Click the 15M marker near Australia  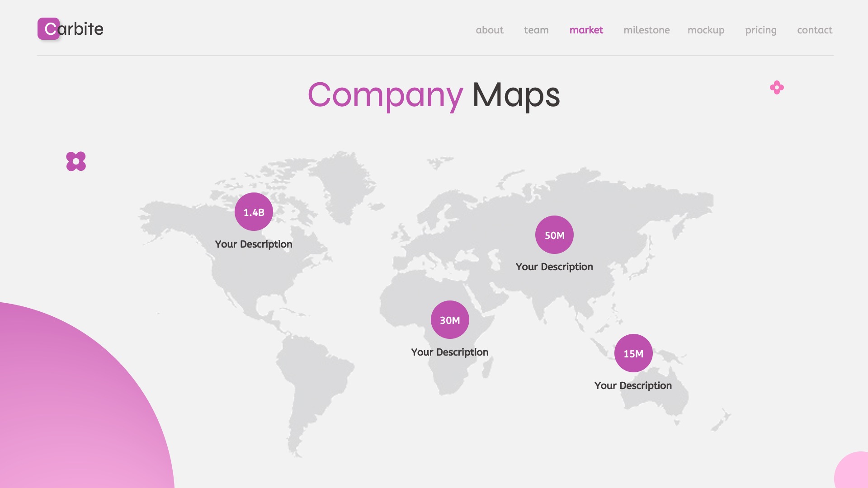[x=633, y=354]
